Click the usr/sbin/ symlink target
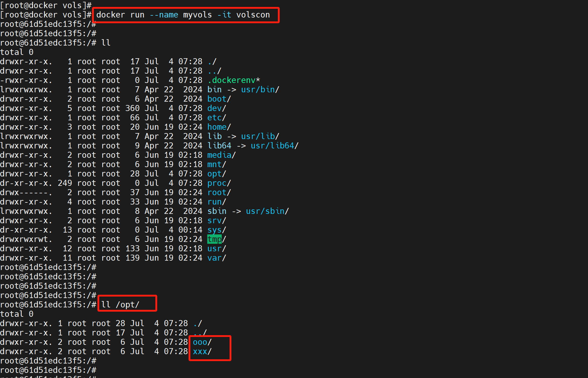Viewport: 588px width, 378px height. coord(267,211)
